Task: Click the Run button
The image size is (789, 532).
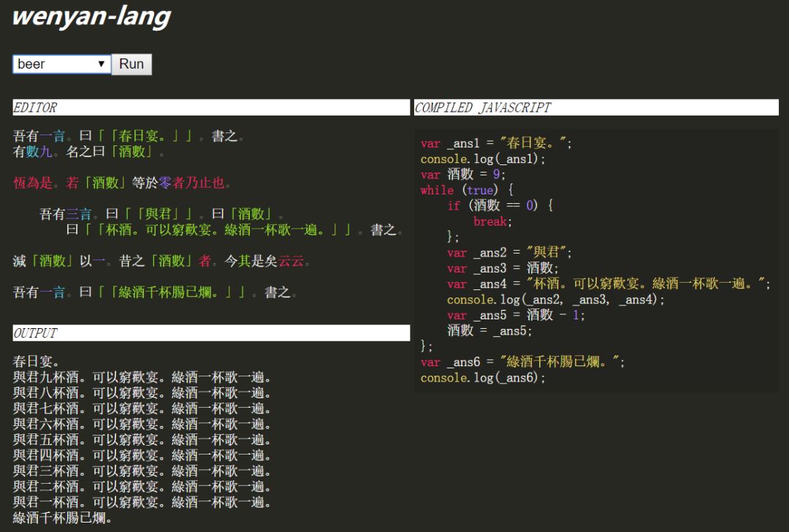Action: pos(131,64)
